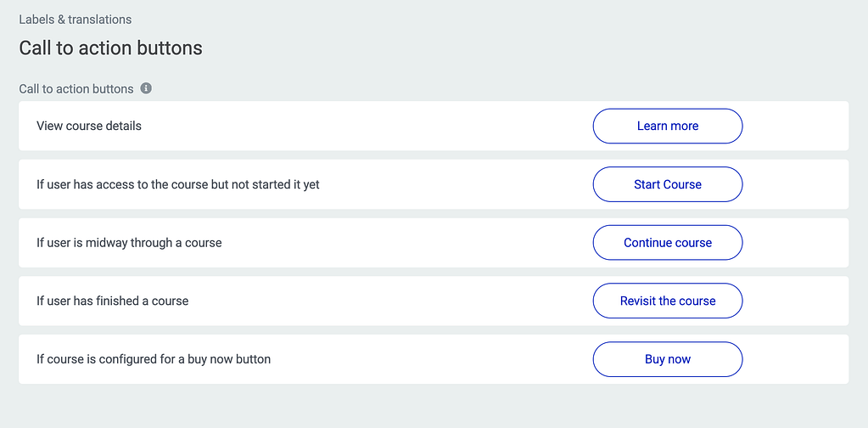Edit the Learn more button label
The width and height of the screenshot is (868, 428).
point(668,127)
